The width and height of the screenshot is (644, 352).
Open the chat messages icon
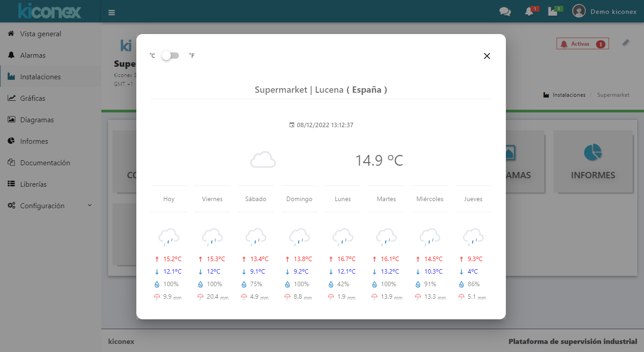505,12
